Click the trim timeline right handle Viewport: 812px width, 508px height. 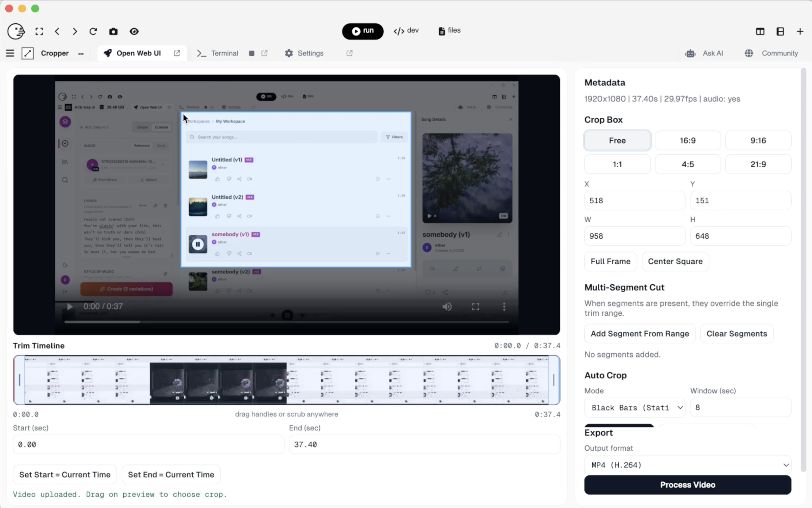click(554, 380)
